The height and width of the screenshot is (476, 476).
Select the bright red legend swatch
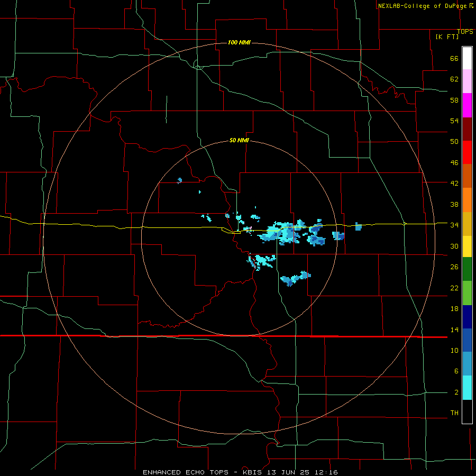click(x=467, y=152)
